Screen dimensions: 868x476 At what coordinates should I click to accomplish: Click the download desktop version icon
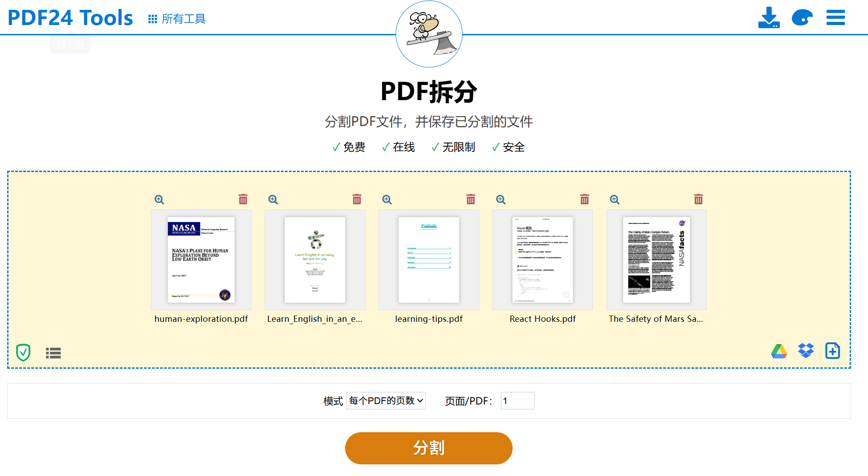coord(769,17)
